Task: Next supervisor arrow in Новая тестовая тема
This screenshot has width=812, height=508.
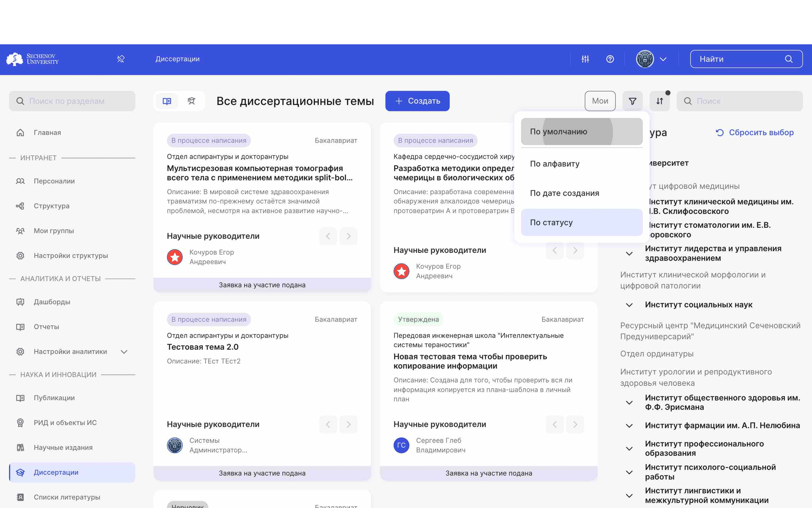Action: (575, 424)
